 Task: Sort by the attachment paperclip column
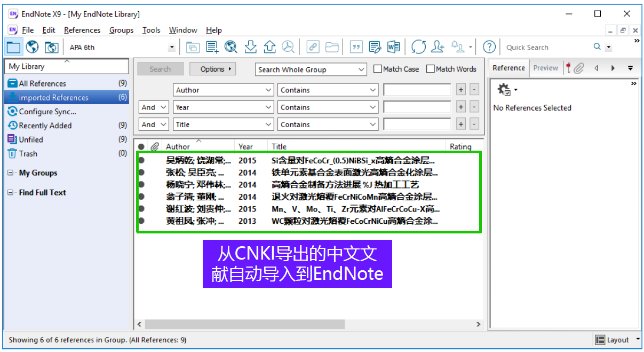tap(155, 146)
